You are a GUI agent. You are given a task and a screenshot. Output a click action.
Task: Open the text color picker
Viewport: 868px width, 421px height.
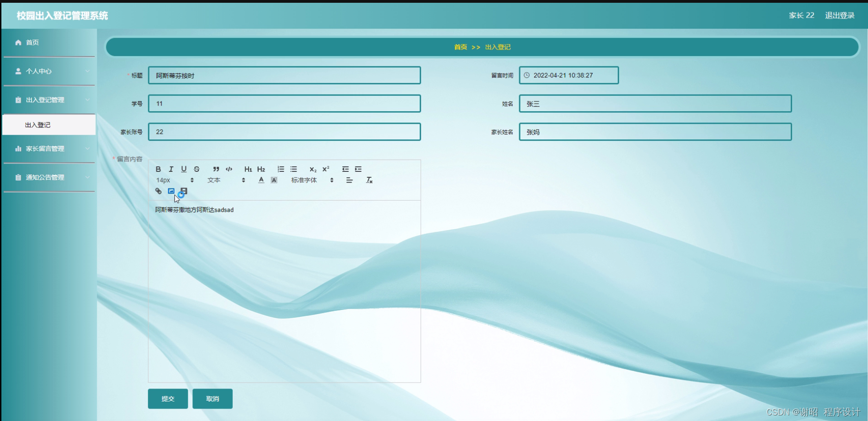261,180
